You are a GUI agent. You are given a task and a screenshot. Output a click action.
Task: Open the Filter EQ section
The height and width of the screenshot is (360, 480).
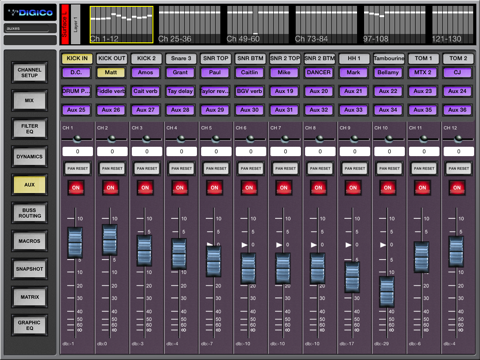tap(30, 128)
